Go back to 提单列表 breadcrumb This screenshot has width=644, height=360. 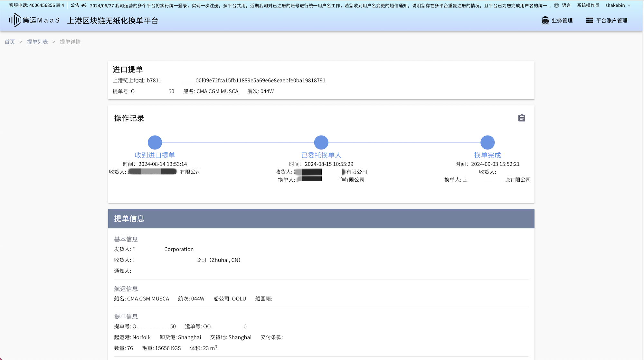(x=37, y=42)
